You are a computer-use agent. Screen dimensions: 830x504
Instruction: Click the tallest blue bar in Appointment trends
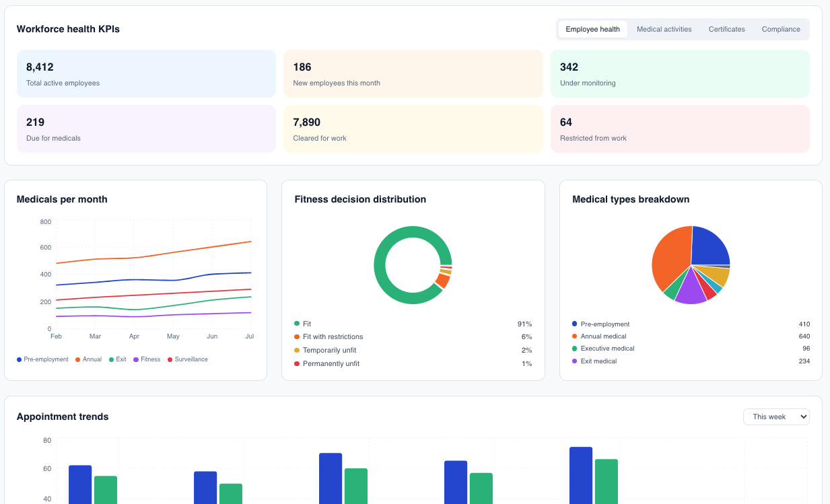coord(581,475)
